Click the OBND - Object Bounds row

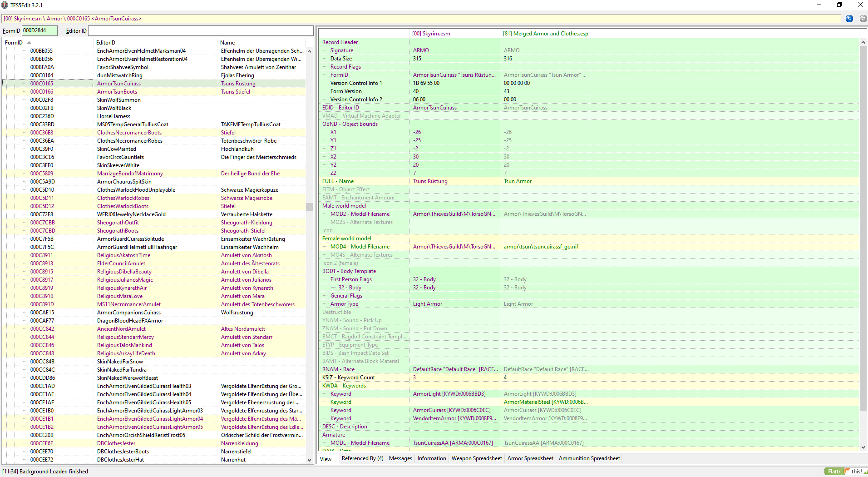pyautogui.click(x=589, y=124)
